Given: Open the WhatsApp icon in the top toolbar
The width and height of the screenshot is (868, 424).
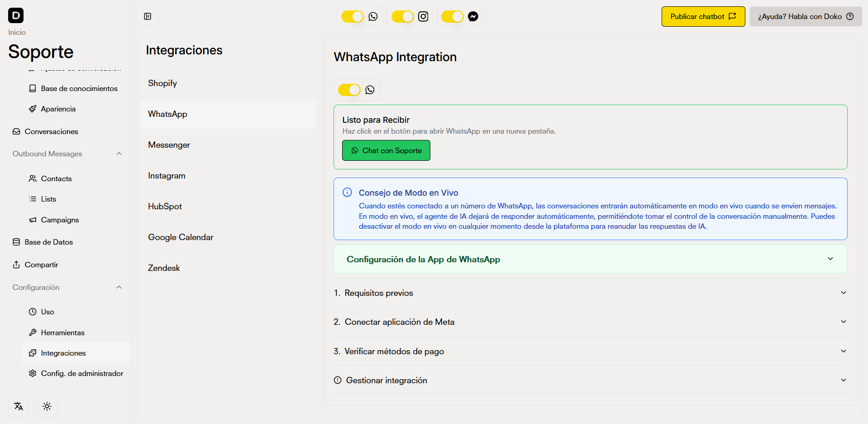Looking at the screenshot, I should pyautogui.click(x=373, y=16).
